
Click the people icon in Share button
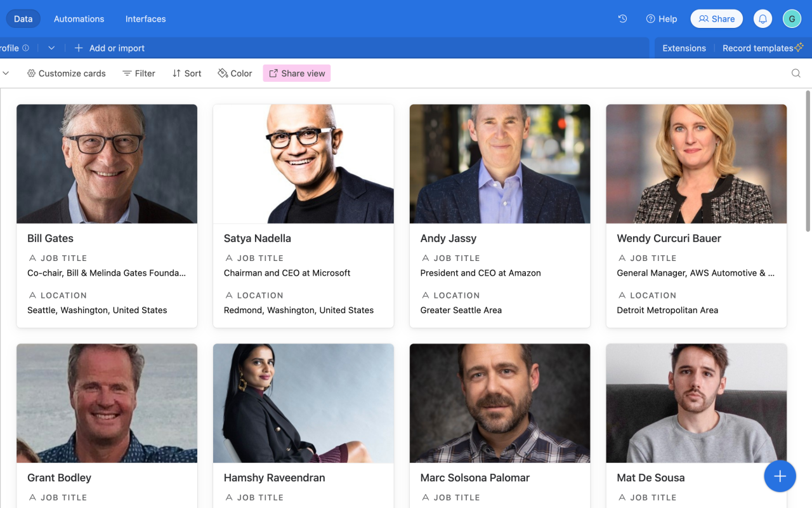[x=704, y=19]
